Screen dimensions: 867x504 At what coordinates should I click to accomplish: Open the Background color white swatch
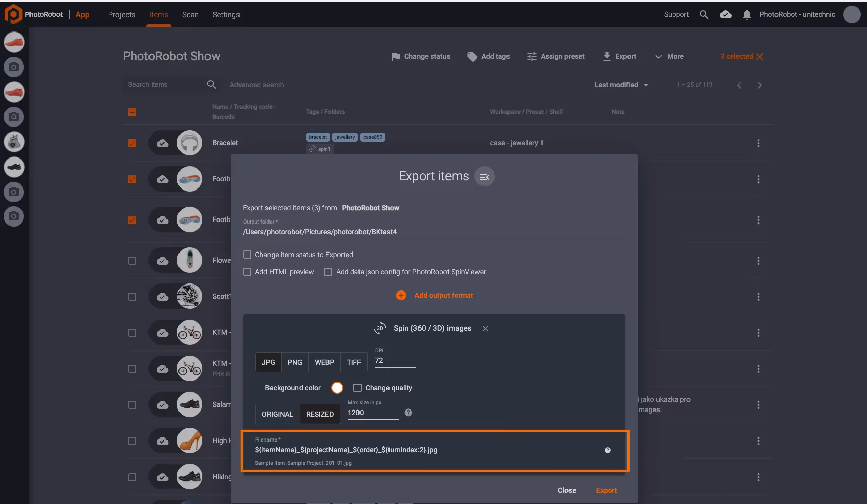click(x=337, y=388)
